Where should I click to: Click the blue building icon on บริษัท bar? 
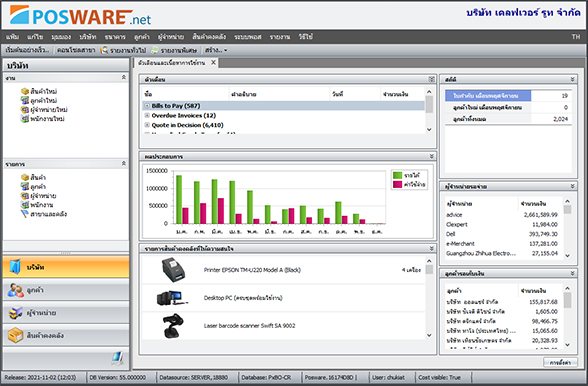pyautogui.click(x=15, y=266)
